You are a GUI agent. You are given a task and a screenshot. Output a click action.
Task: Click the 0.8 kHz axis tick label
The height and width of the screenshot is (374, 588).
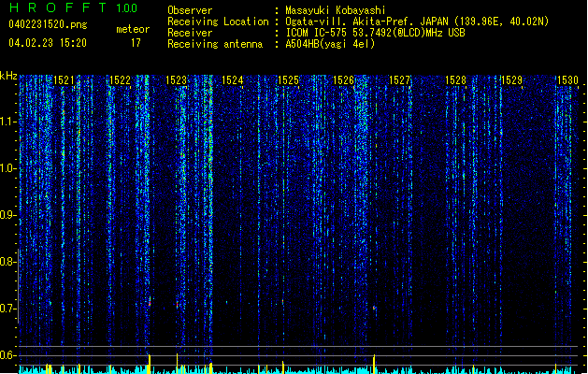[8, 262]
